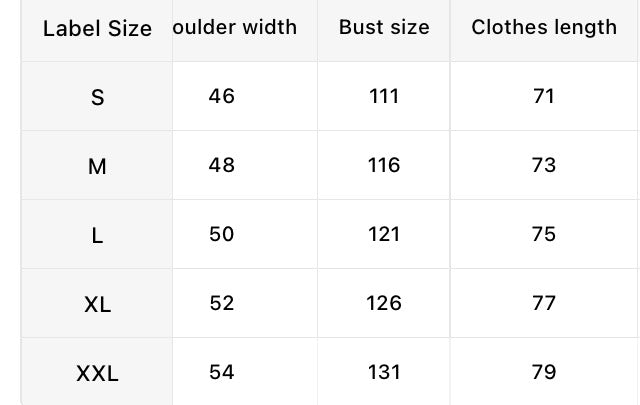Click bust size value 116
The image size is (640, 405).
(x=384, y=165)
